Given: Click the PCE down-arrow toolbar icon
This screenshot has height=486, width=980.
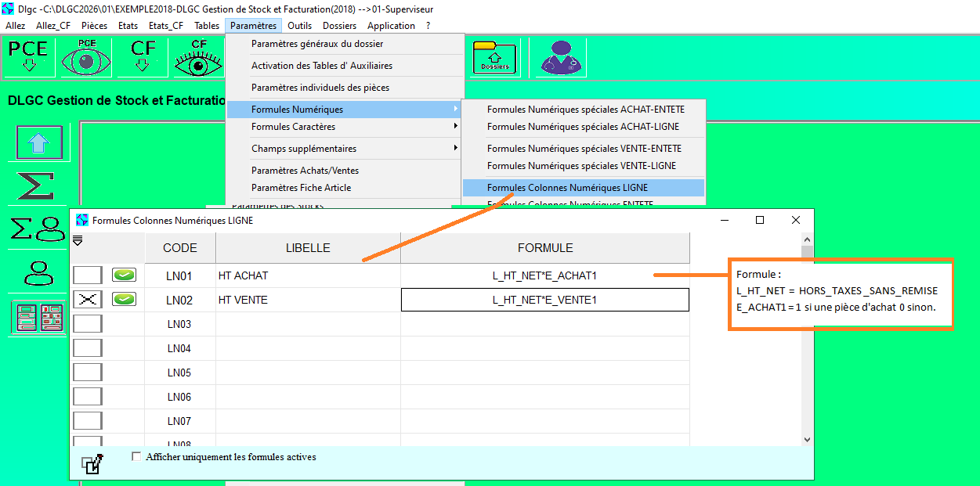Looking at the screenshot, I should coord(29,57).
